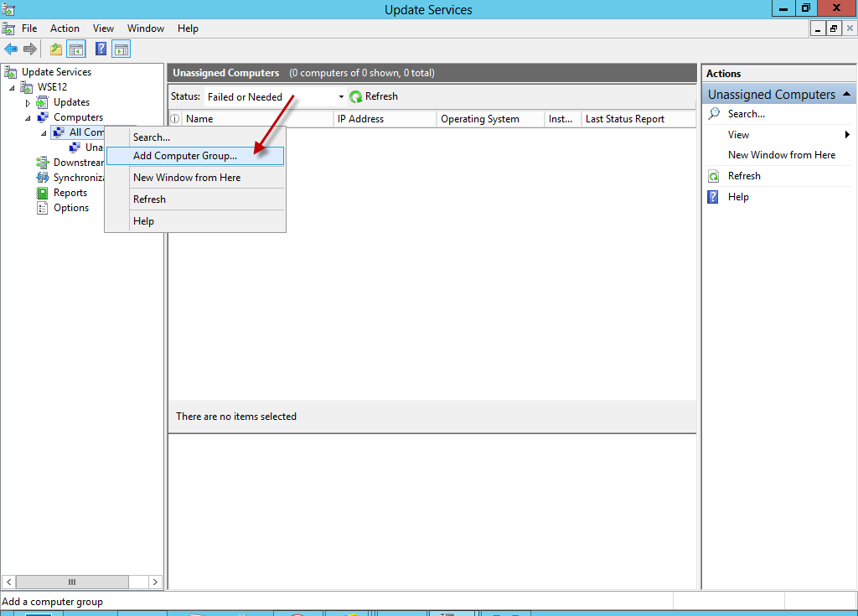Click the Help icon in Actions pane

pyautogui.click(x=714, y=197)
